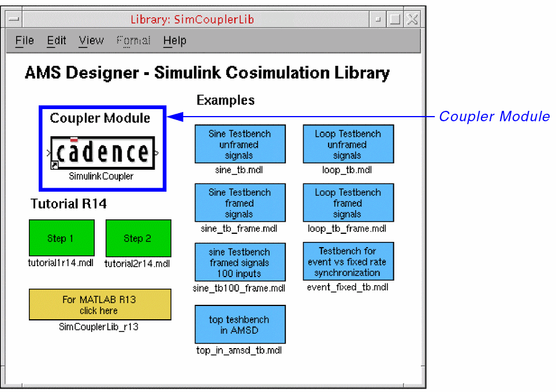The width and height of the screenshot is (556, 392).
Task: Open the window menu button in title bar
Action: (x=14, y=19)
